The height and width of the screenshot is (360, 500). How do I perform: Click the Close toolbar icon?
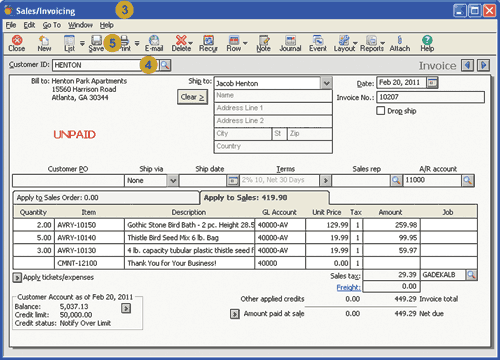17,44
